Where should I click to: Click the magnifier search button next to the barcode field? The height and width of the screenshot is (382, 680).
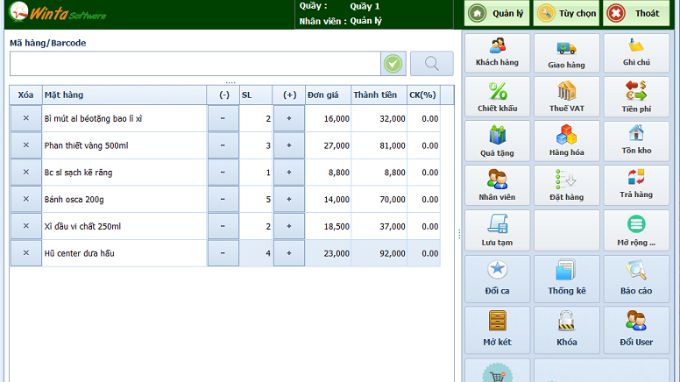[432, 64]
